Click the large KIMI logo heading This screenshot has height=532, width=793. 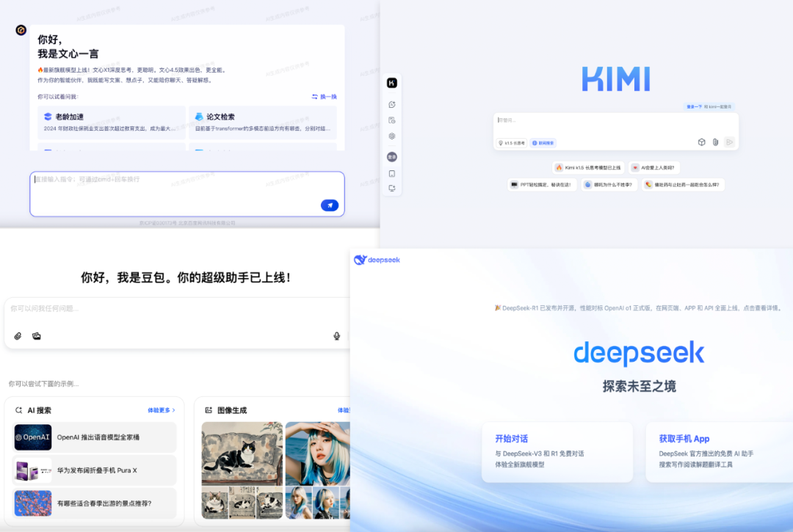(616, 79)
